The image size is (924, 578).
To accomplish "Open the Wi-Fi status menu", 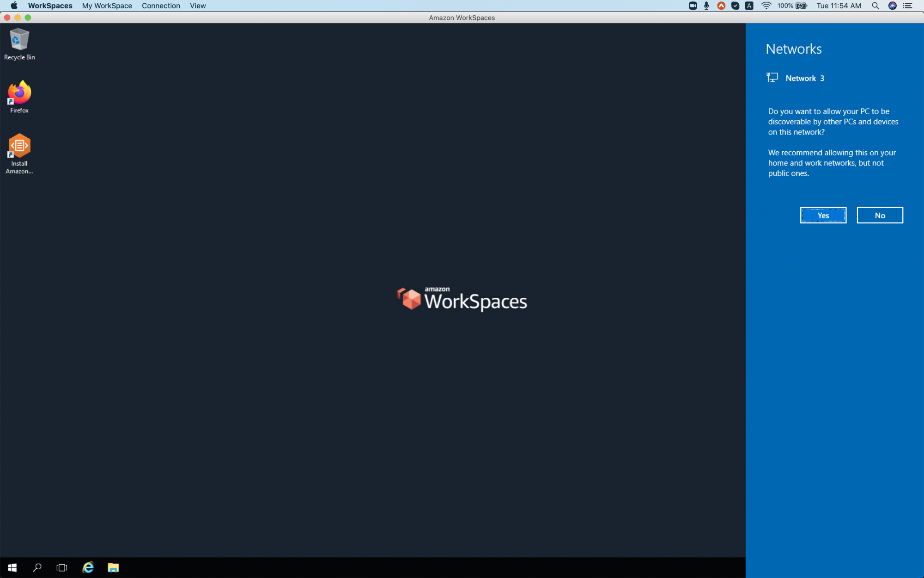I will (766, 6).
